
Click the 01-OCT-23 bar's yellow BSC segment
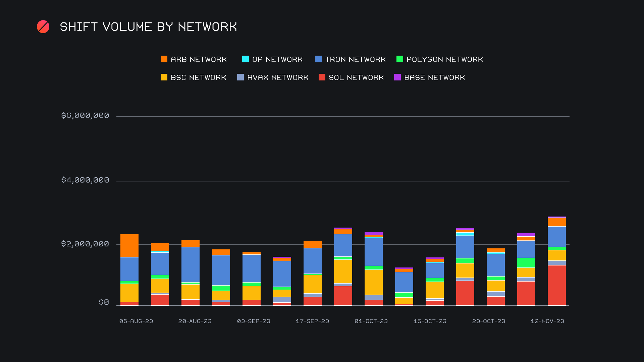coord(373,282)
